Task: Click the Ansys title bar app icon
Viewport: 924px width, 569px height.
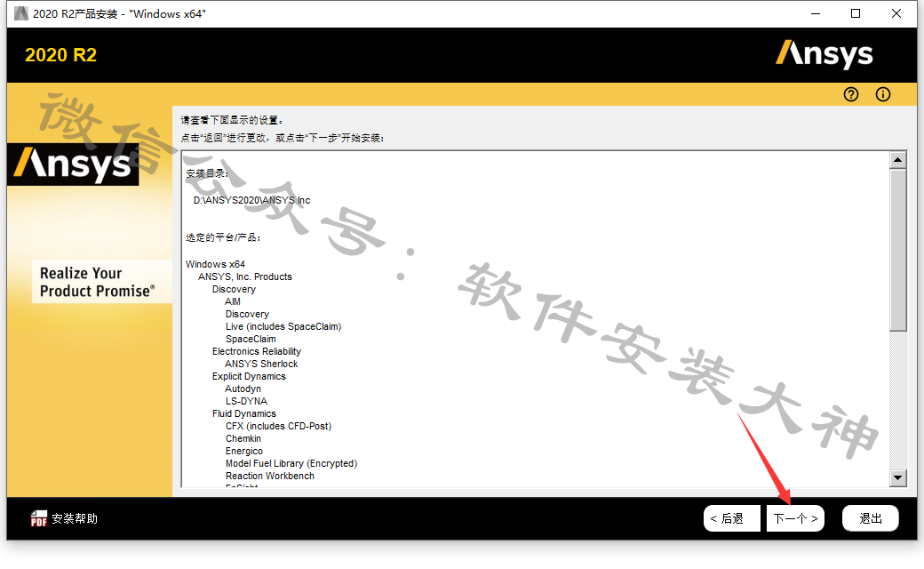Action: [x=21, y=13]
